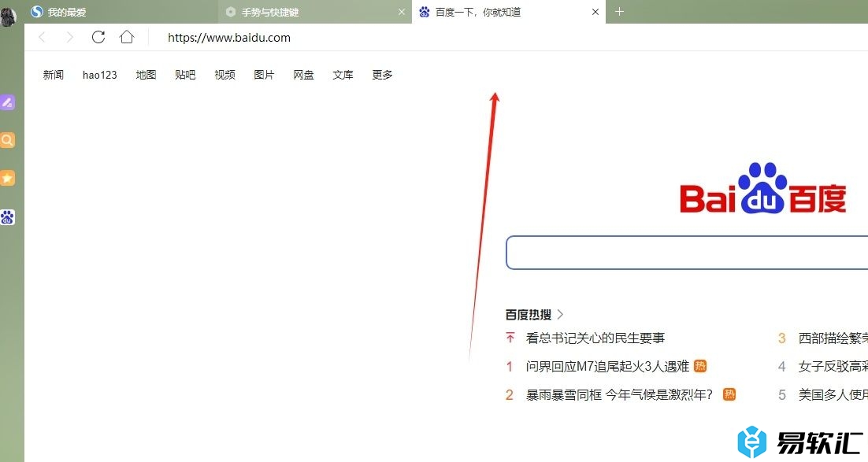Open the 图片 link

[x=264, y=75]
